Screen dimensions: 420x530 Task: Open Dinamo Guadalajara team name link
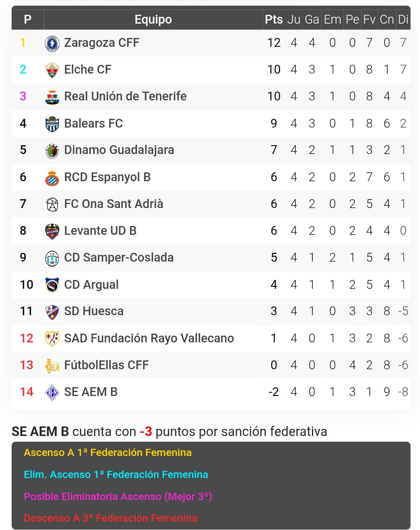coord(119,150)
